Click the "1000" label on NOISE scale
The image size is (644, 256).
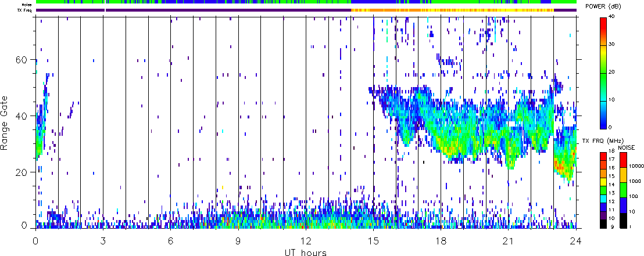(635, 181)
